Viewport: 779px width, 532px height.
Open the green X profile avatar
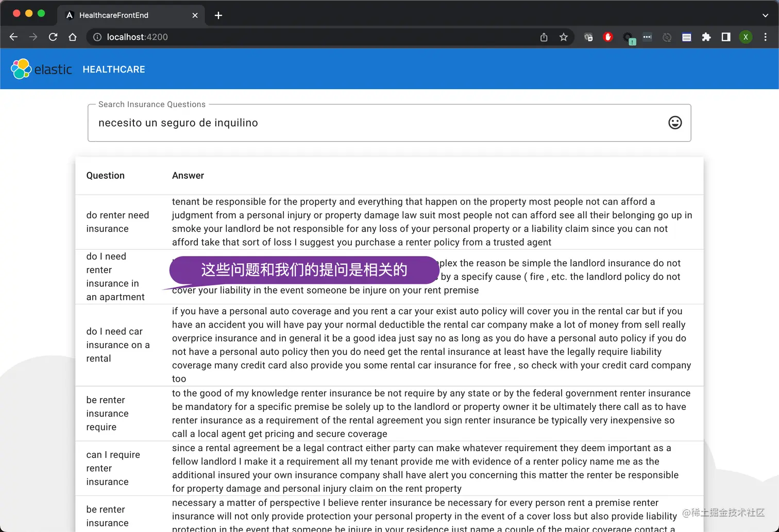click(x=746, y=37)
